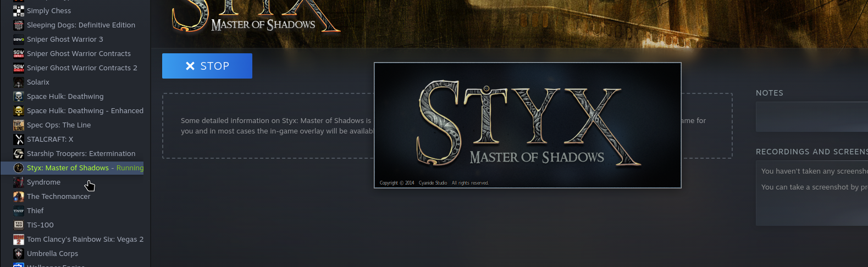Click the Umbrella Corps icon

click(x=19, y=253)
